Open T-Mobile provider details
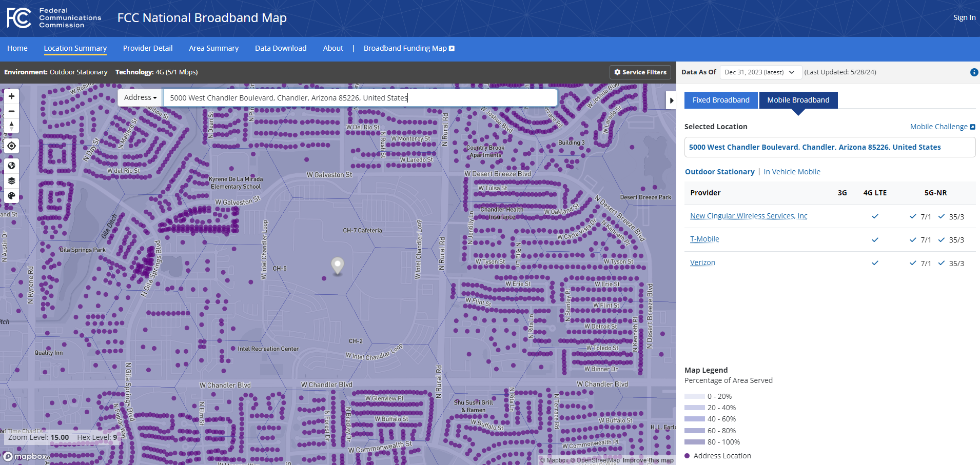 [704, 239]
